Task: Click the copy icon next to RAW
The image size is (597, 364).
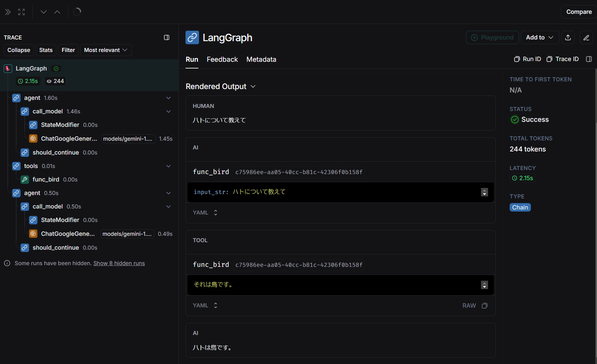Action: [485, 306]
